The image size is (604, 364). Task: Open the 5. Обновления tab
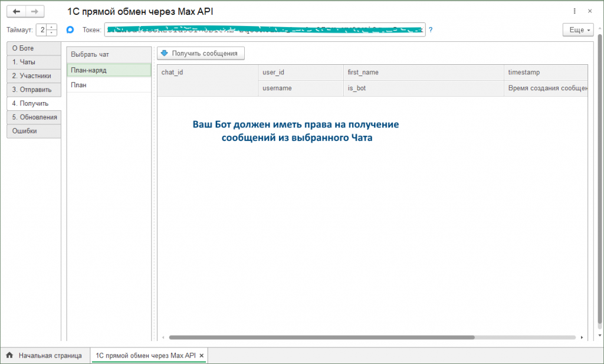(34, 117)
